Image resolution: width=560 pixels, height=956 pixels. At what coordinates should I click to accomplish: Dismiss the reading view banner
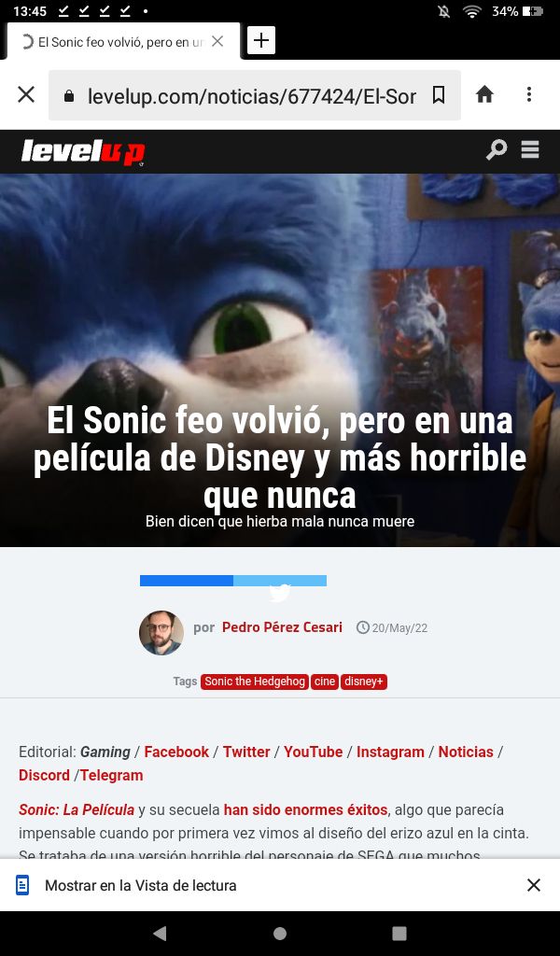533,885
